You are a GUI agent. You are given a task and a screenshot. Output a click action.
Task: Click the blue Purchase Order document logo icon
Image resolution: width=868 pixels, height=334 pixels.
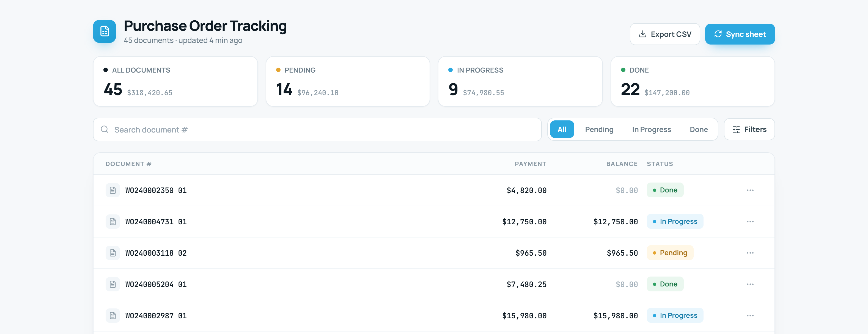coord(105,31)
